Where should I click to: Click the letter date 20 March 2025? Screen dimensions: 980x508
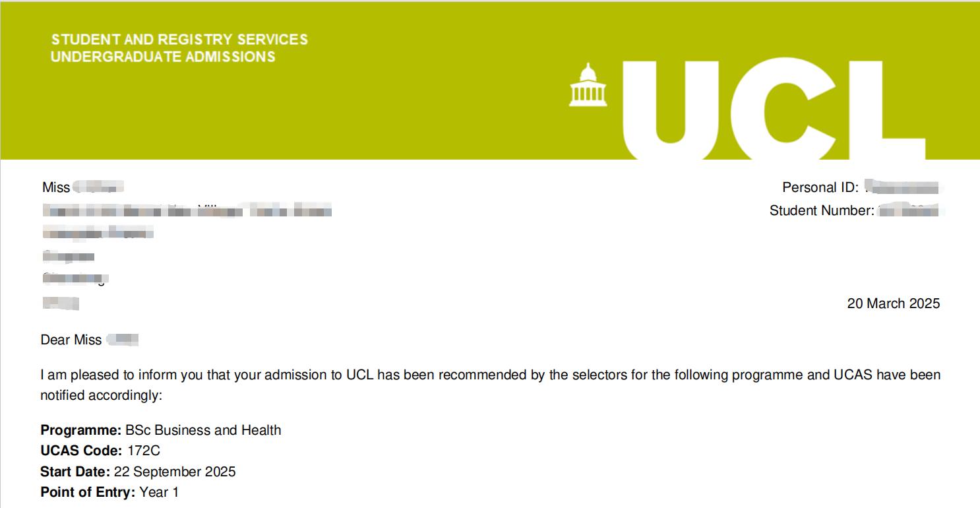[x=893, y=303]
